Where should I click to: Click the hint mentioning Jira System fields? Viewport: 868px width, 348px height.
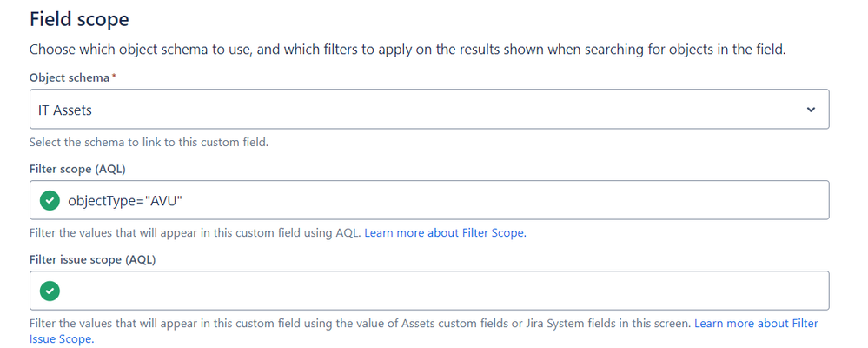[361, 323]
